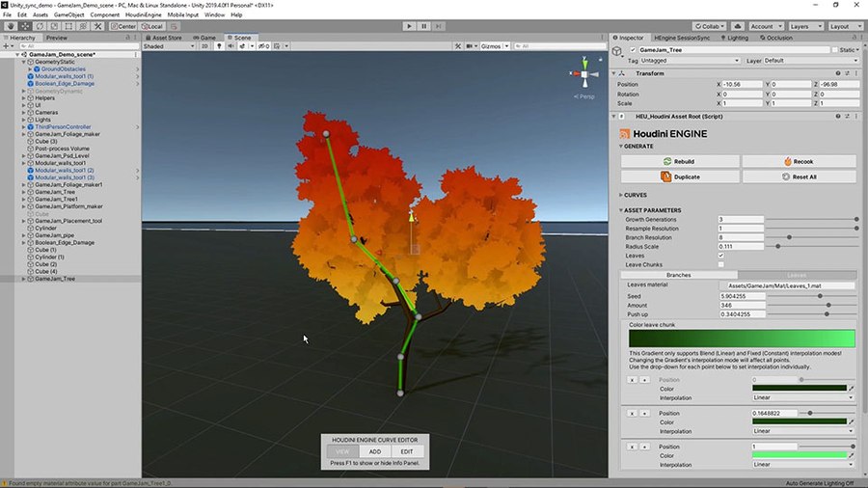Open the Layout dropdown
The width and height of the screenshot is (868, 488).
(x=845, y=26)
